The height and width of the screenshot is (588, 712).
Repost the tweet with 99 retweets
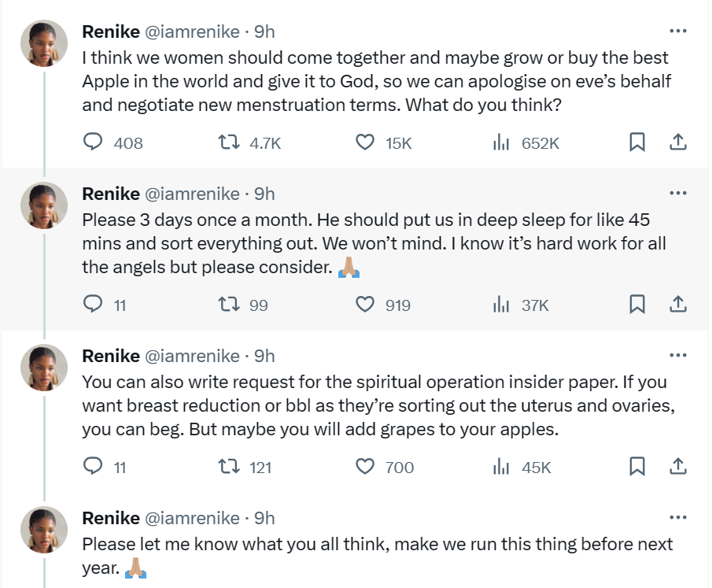pos(228,305)
